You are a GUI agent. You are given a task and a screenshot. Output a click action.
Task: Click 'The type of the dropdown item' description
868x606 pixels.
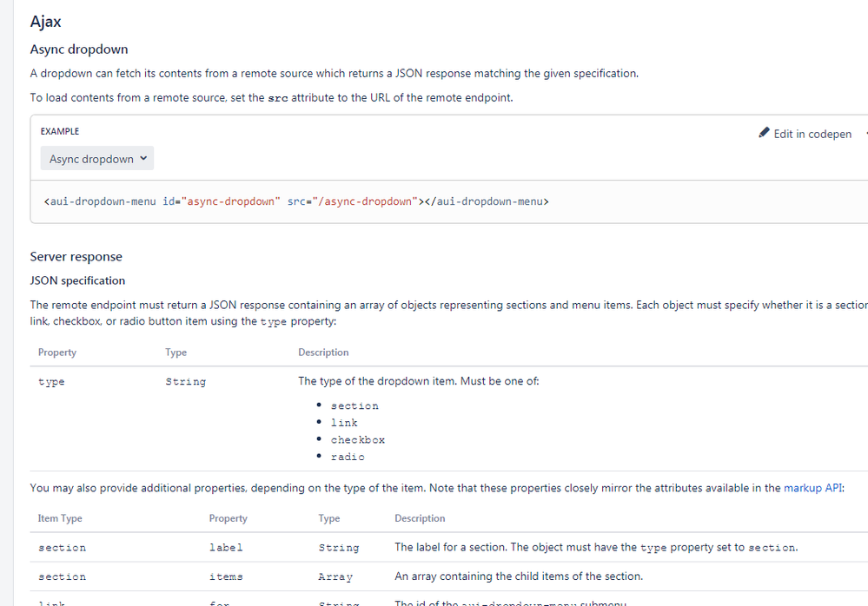click(x=419, y=381)
